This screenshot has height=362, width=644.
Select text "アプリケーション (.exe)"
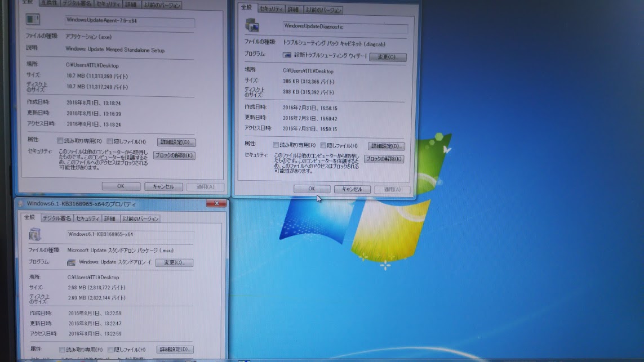click(x=88, y=37)
